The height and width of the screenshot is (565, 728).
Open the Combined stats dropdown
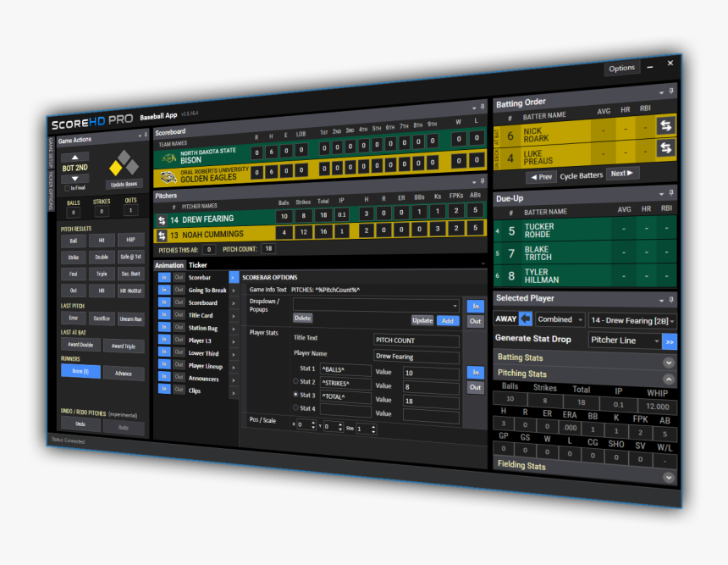[x=560, y=319]
